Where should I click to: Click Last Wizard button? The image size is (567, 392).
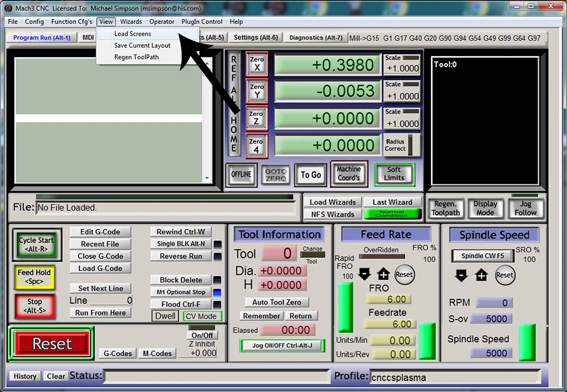[x=392, y=202]
